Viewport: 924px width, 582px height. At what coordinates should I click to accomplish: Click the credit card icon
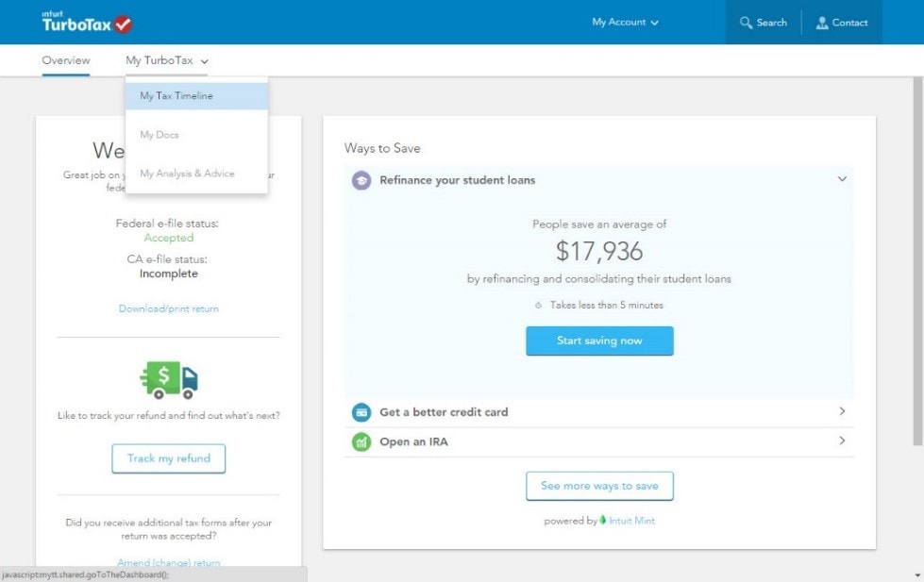[x=361, y=412]
